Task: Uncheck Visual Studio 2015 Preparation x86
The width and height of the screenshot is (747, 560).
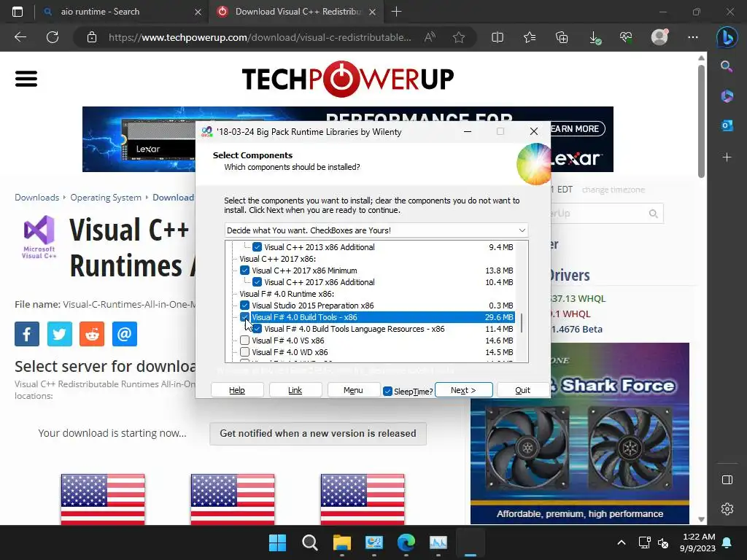Action: 244,306
